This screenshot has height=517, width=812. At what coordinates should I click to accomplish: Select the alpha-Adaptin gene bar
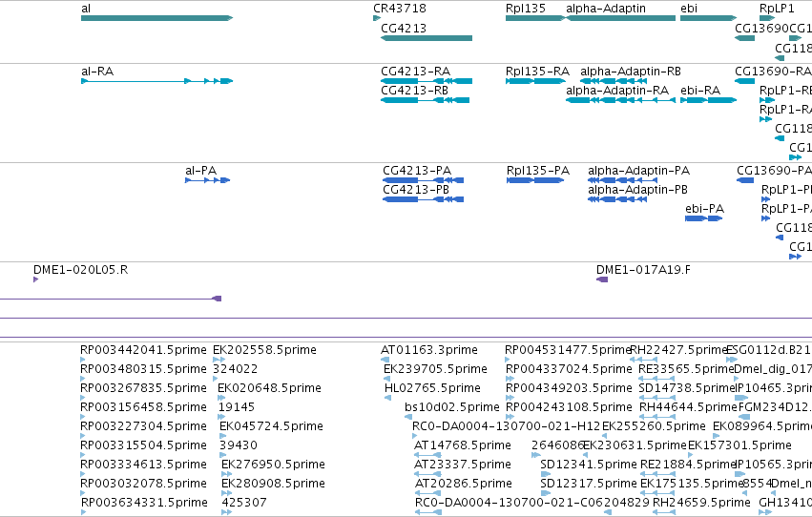tap(620, 18)
